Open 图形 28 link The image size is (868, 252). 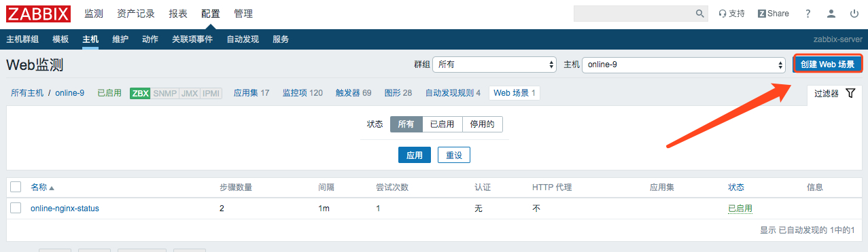398,93
